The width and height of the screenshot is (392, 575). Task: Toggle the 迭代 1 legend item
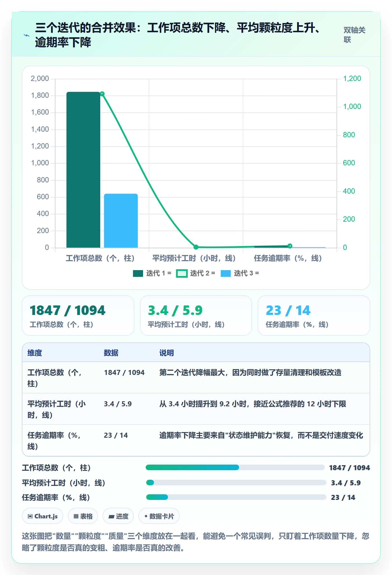tap(152, 273)
